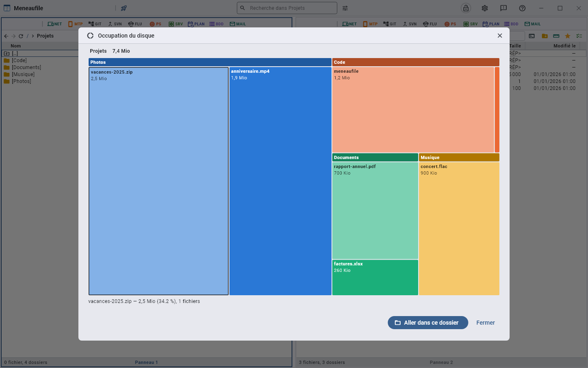Screen dimensions: 588x368
Task: Refresh the left panel with reload icon
Action: [x=21, y=36]
